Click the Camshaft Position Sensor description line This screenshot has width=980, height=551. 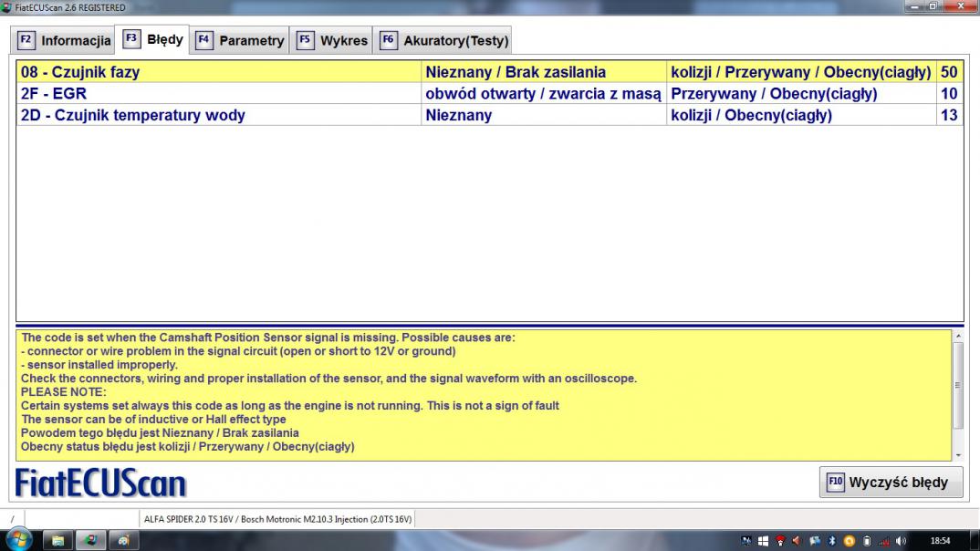pos(268,338)
